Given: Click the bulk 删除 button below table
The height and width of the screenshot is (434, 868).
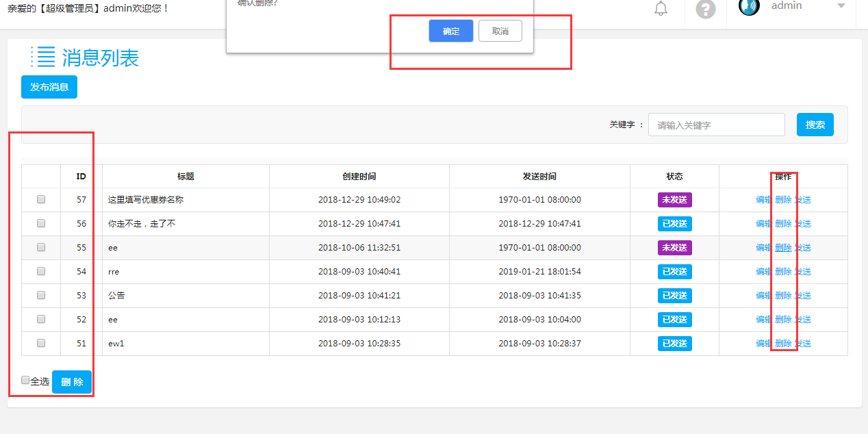Looking at the screenshot, I should click(72, 382).
